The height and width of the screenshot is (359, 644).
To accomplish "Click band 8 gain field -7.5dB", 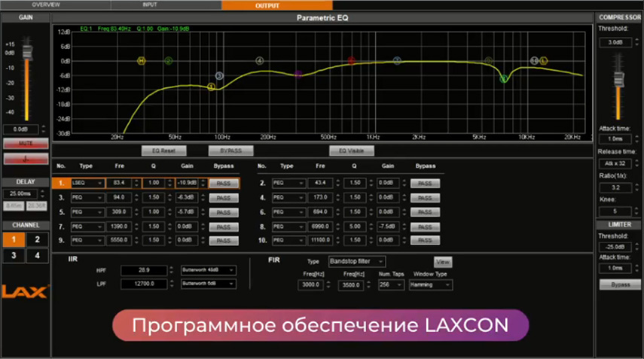I will point(387,227).
